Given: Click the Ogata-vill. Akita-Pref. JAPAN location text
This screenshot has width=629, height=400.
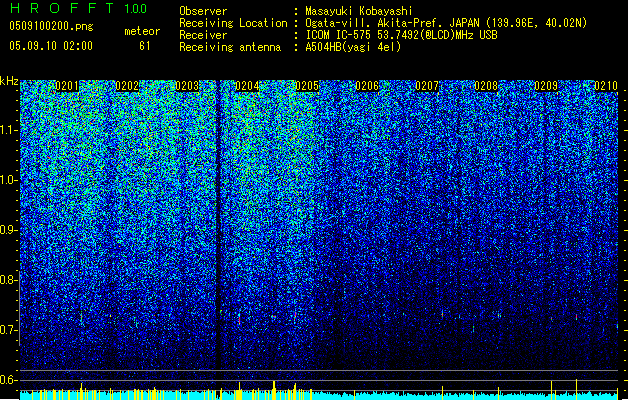Looking at the screenshot, I should coord(446,23).
